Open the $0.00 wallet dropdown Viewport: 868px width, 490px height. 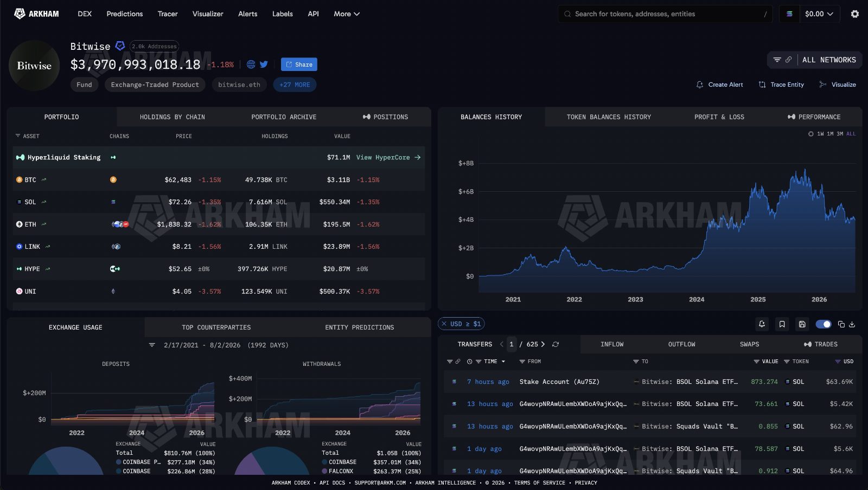point(819,14)
